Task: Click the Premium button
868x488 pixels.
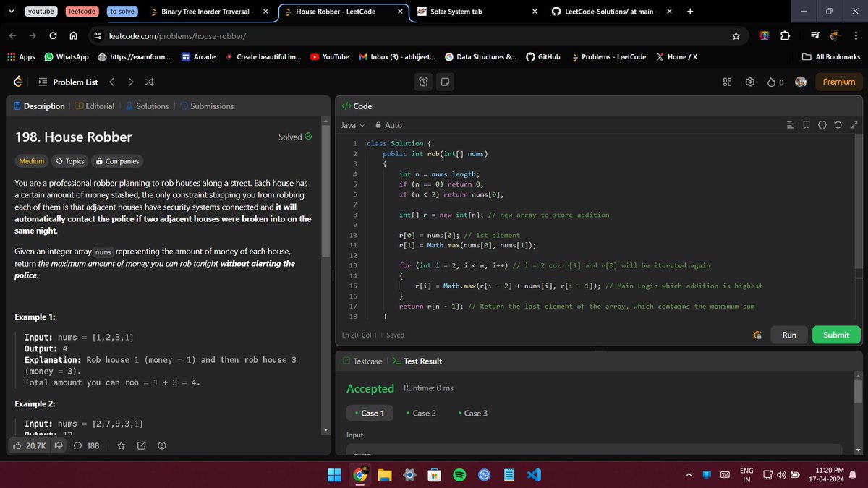Action: (839, 82)
